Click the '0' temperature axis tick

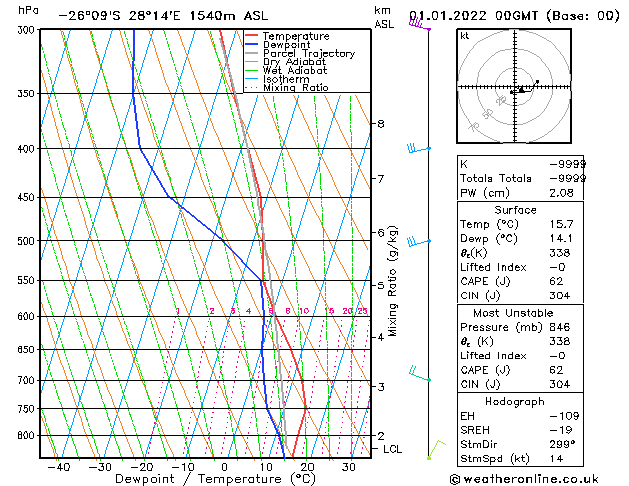tap(224, 467)
